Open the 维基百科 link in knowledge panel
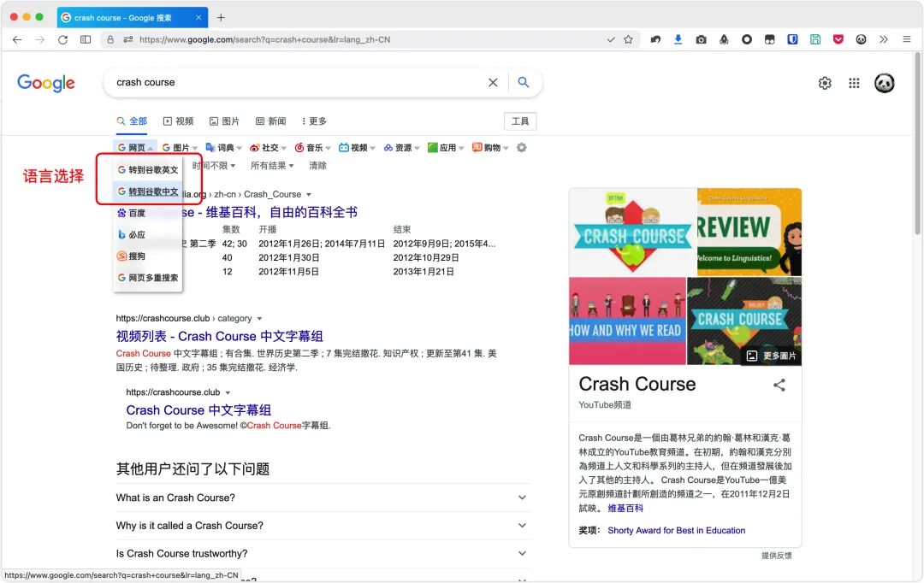 [625, 509]
